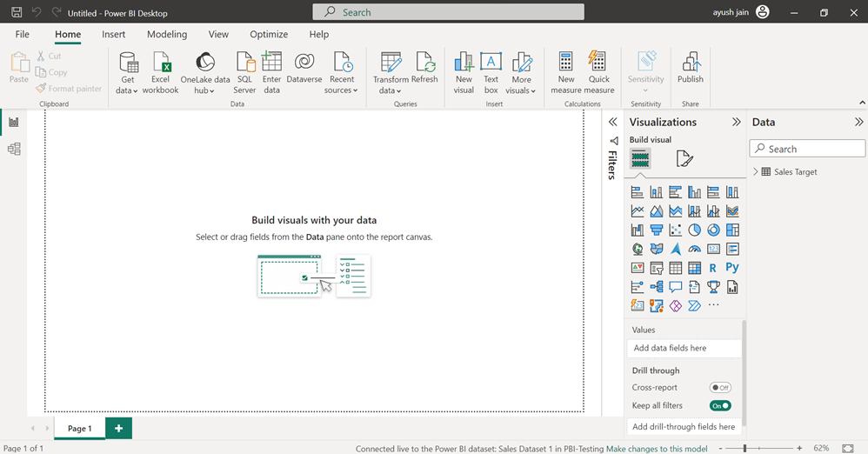Turn off the Keep all filters toggle
The width and height of the screenshot is (868, 454).
(x=720, y=406)
